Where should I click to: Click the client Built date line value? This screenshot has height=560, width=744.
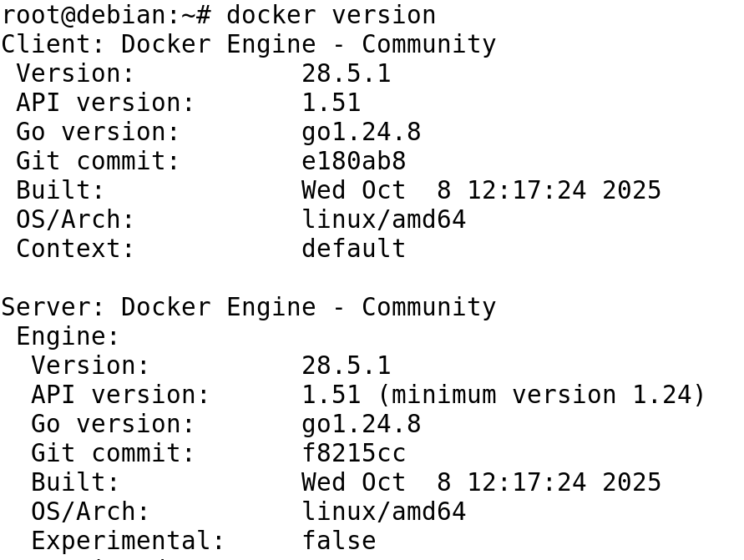coord(481,190)
